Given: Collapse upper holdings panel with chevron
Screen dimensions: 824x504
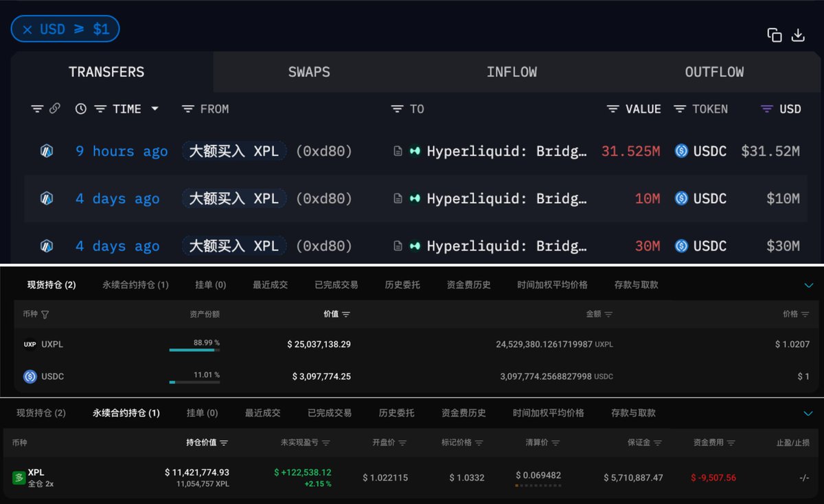Looking at the screenshot, I should (x=808, y=285).
